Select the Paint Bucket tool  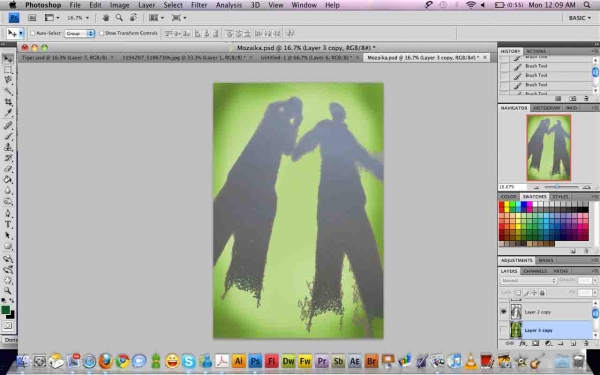[8, 179]
